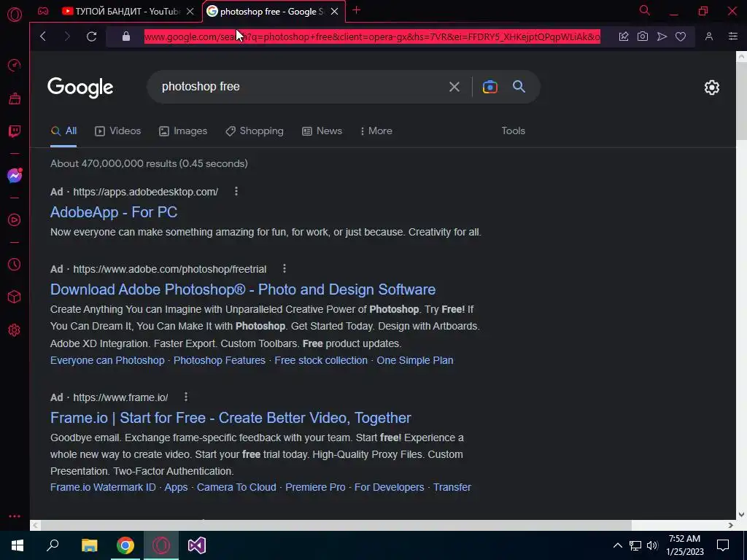
Task: Open the Opera menu logo
Action: pyautogui.click(x=15, y=15)
